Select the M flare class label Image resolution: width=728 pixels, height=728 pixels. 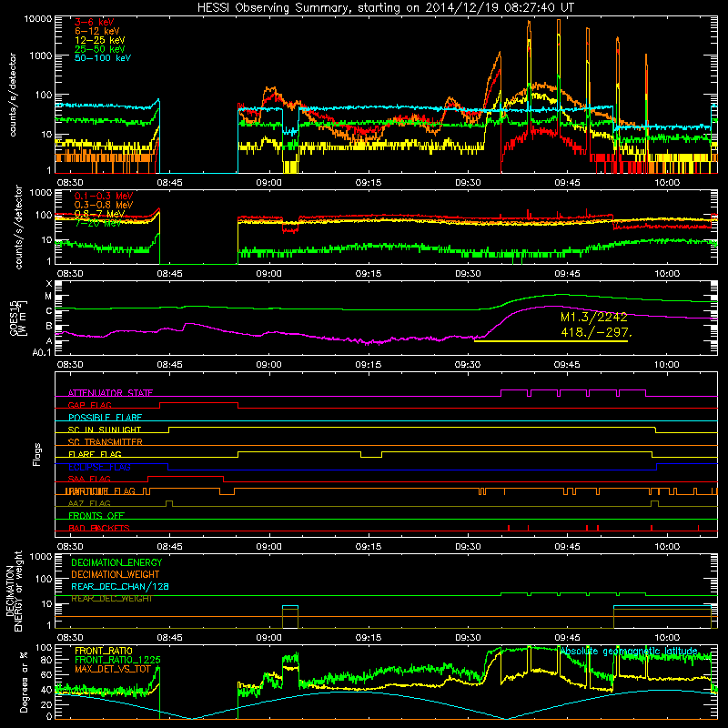tap(48, 297)
